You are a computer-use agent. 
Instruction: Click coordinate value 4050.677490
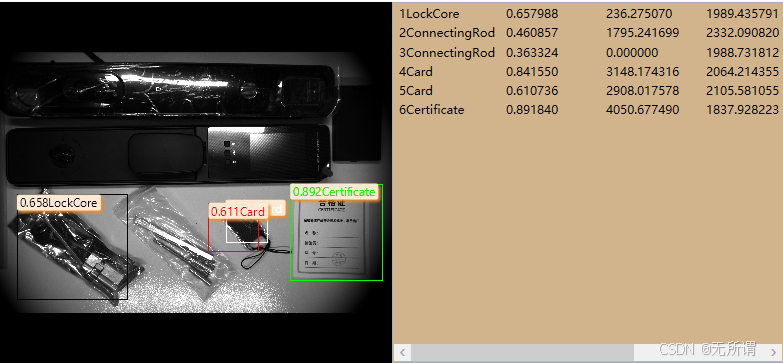tap(642, 109)
